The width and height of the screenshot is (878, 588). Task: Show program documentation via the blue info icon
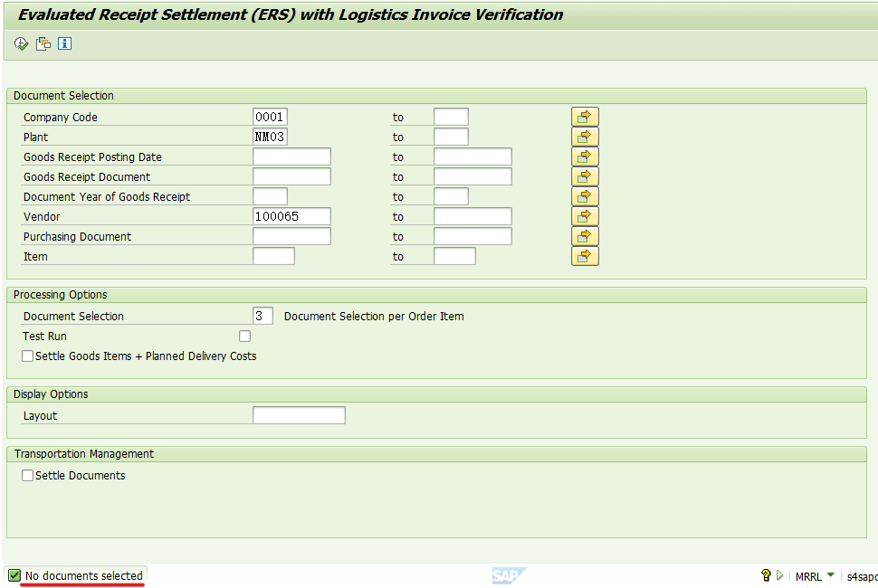pyautogui.click(x=64, y=43)
